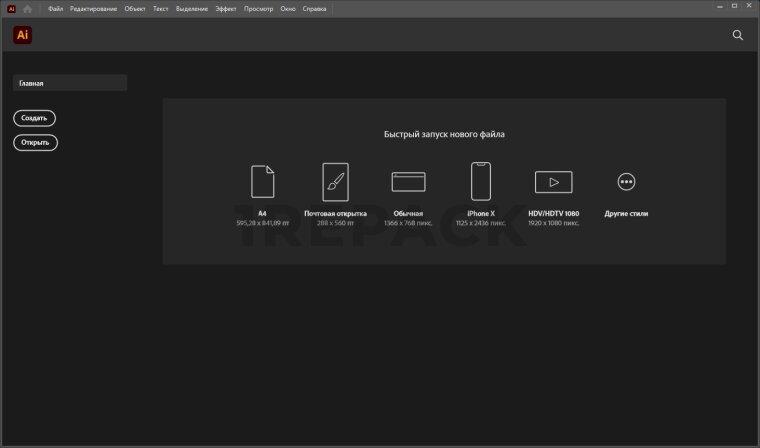Select the iPhone X preset icon
The width and height of the screenshot is (760, 448).
(x=480, y=181)
